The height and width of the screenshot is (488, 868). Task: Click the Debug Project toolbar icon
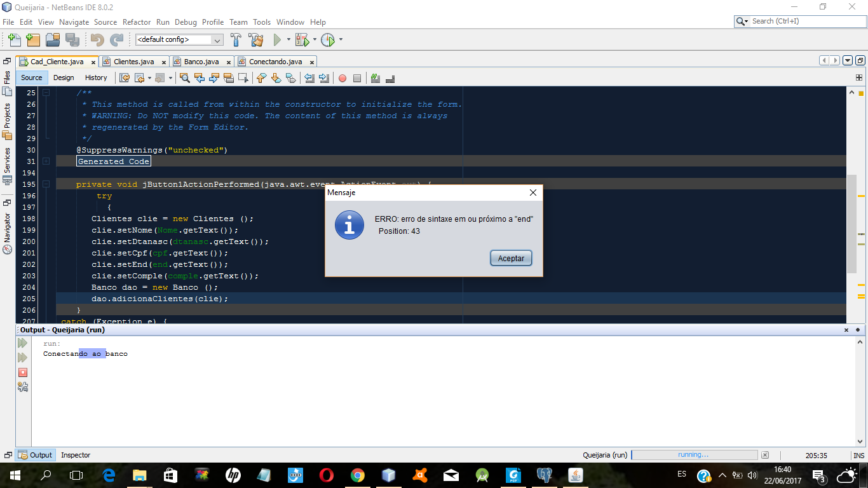302,39
